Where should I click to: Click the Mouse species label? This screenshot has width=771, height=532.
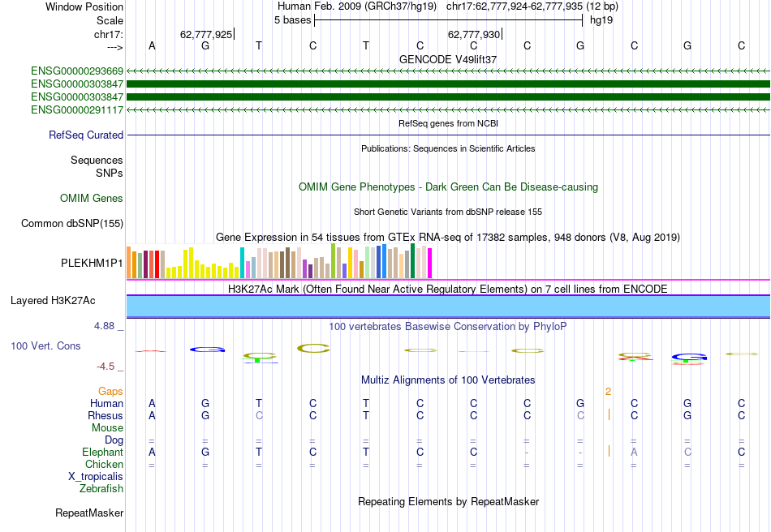coord(108,428)
